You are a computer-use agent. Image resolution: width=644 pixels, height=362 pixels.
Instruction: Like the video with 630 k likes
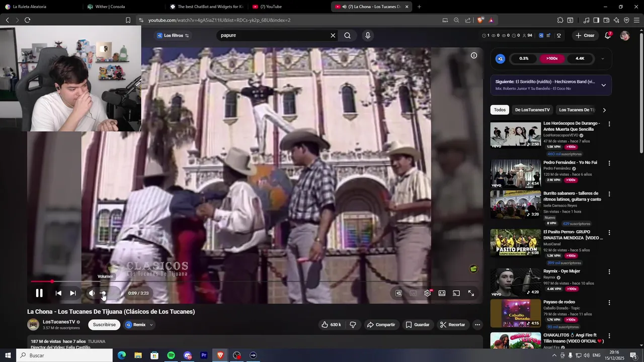332,325
